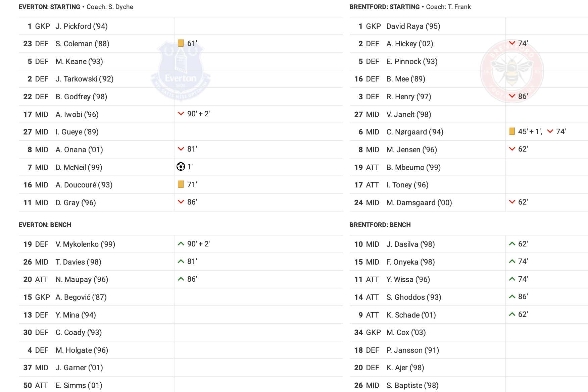Click V. Mykolenko's green substitution-on arrow
Screen dimensions: 588x392
click(x=181, y=244)
